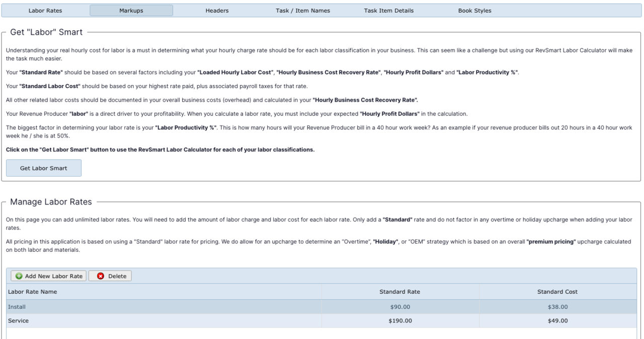Click the $90.00 Install standard rate cell
The image size is (644, 339).
(400, 307)
